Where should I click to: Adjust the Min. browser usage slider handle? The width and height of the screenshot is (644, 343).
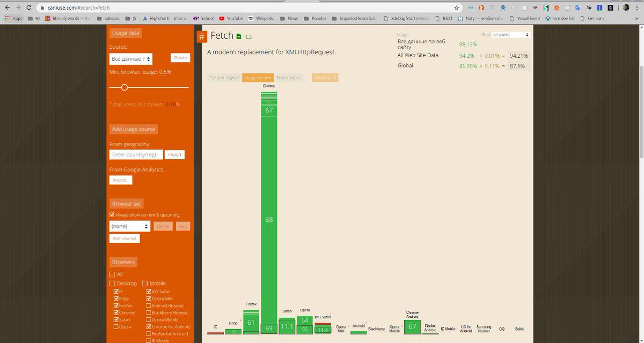pos(125,87)
